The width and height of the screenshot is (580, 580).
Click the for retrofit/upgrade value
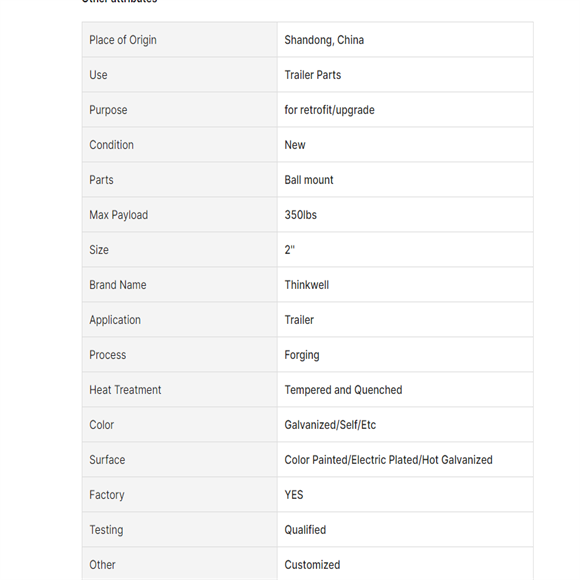(x=329, y=110)
